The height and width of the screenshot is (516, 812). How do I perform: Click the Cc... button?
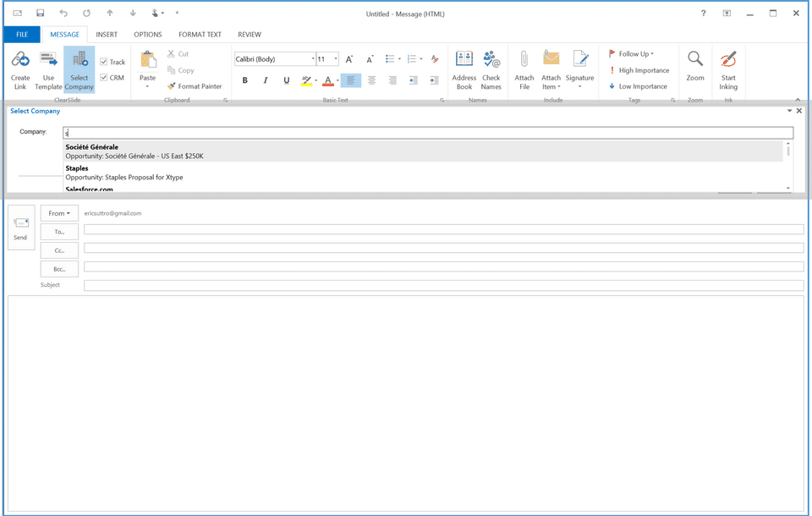(59, 250)
